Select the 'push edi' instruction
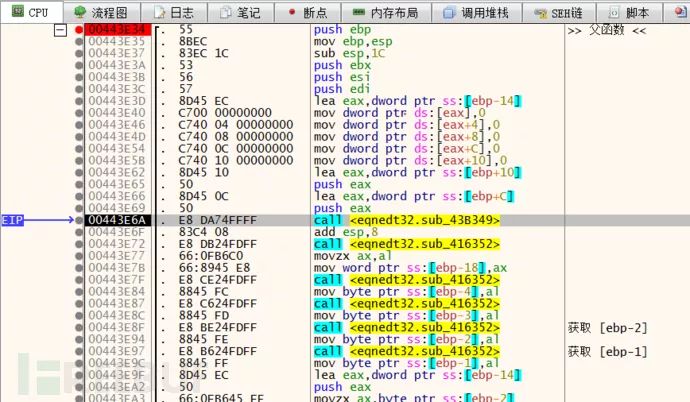The width and height of the screenshot is (690, 402). pos(342,89)
